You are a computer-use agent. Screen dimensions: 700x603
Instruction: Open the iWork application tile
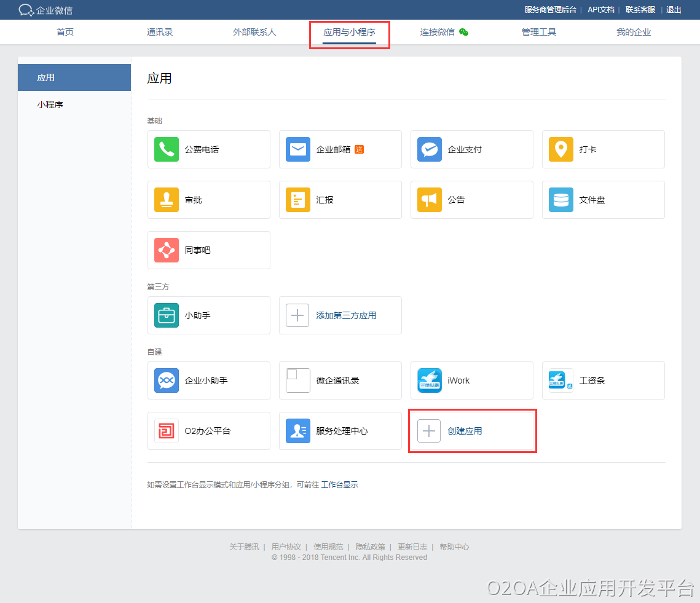[x=471, y=380]
